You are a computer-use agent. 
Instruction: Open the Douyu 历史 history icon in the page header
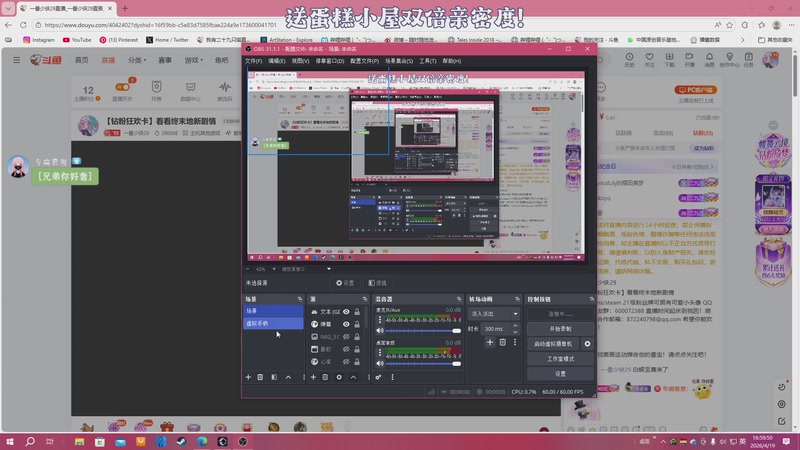[x=630, y=59]
